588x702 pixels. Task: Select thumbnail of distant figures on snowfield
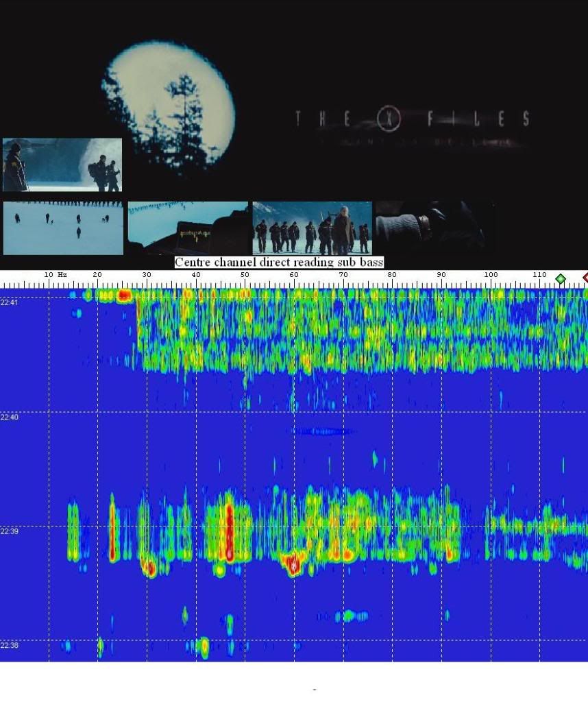tap(63, 228)
